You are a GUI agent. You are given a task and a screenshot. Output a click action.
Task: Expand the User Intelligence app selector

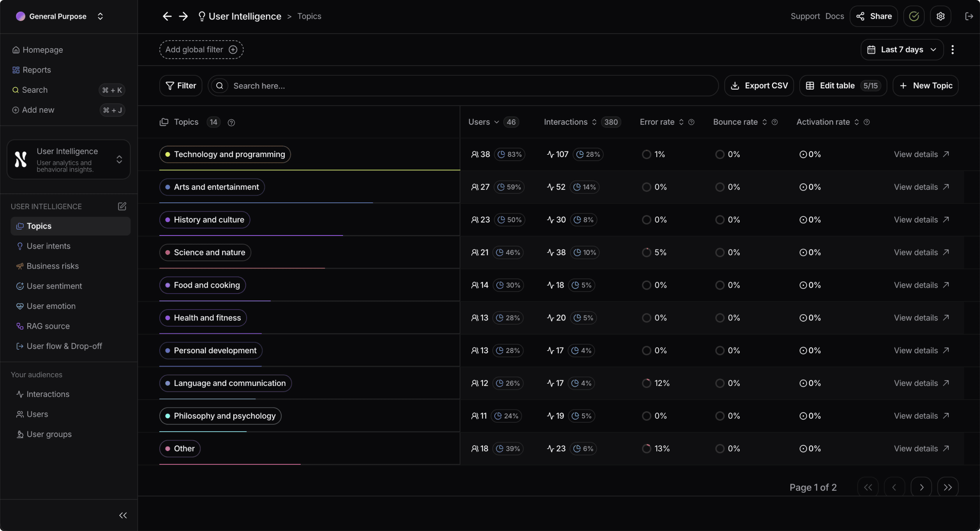(119, 159)
